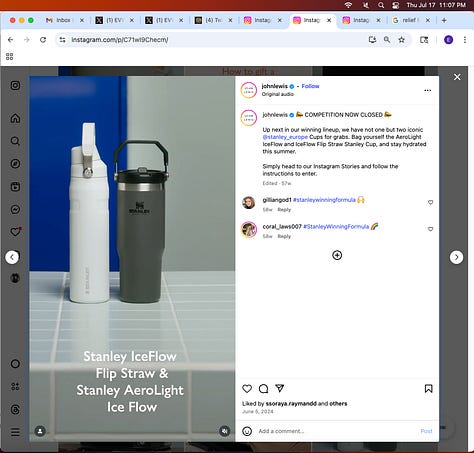Viewport: 474px width, 453px height.
Task: Switch to first Instagram tab
Action: coord(262,20)
